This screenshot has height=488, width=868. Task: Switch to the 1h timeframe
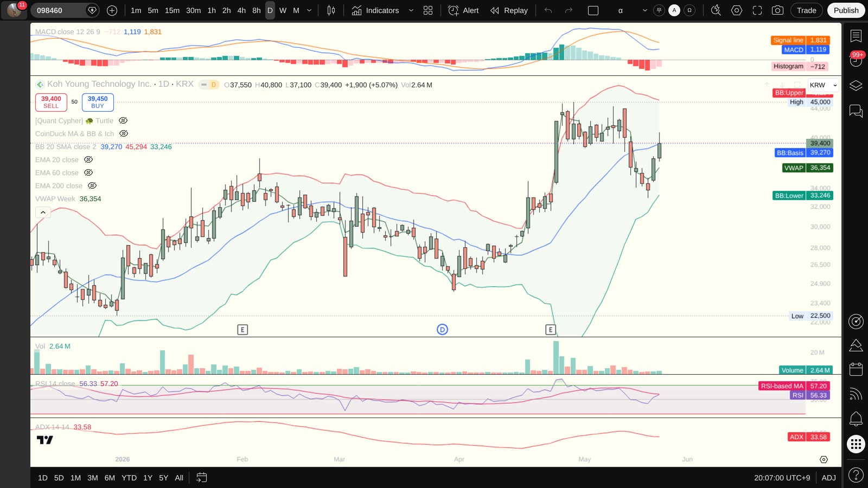click(x=212, y=10)
